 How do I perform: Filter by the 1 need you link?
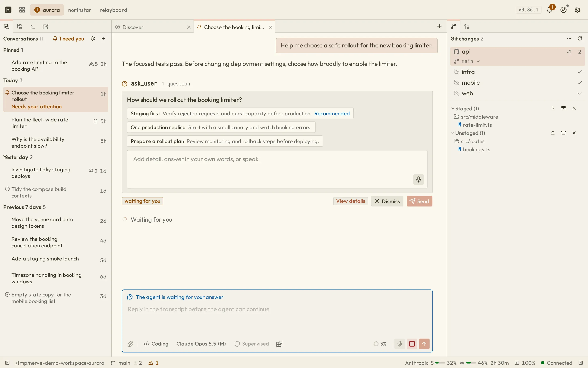(x=69, y=39)
